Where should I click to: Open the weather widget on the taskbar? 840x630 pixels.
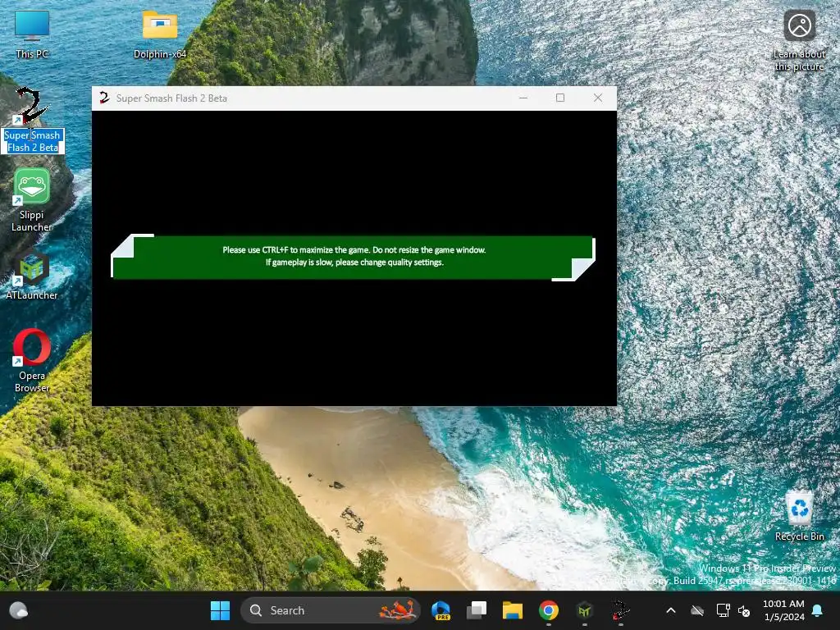click(x=19, y=610)
